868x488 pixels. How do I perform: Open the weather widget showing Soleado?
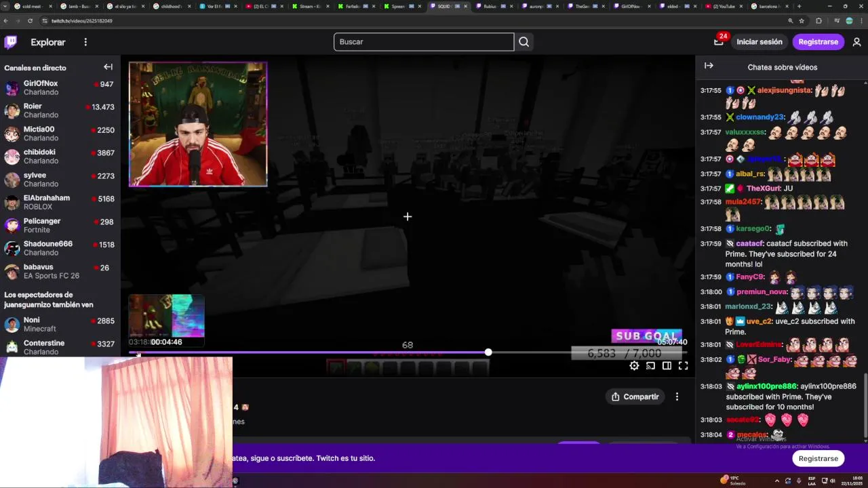pyautogui.click(x=732, y=481)
